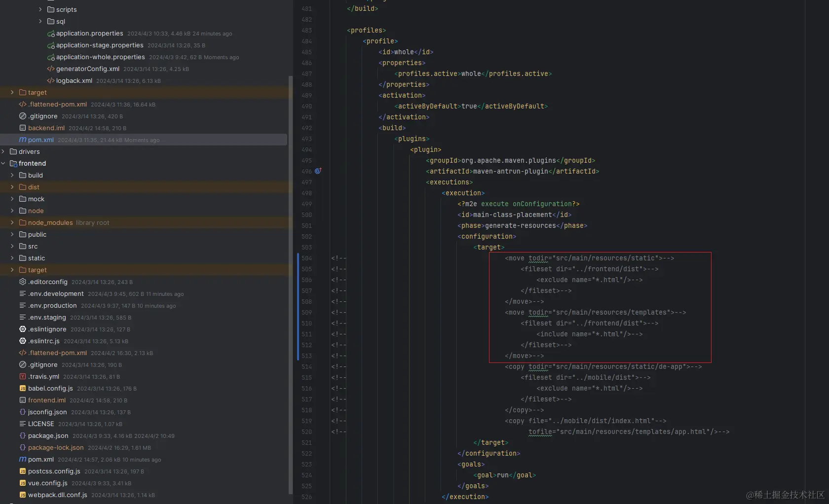The width and height of the screenshot is (829, 504).
Task: Select the 190 B .gitignore file name
Action: coord(42,365)
